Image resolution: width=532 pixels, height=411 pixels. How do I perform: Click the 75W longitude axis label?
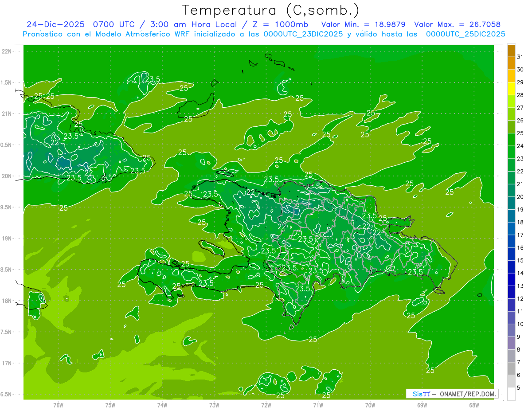tap(110, 405)
